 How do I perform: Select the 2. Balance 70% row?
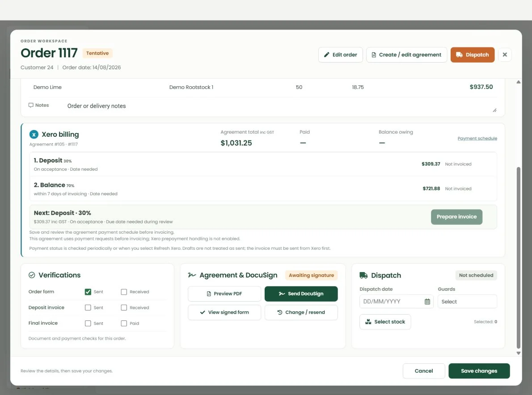[x=263, y=189]
